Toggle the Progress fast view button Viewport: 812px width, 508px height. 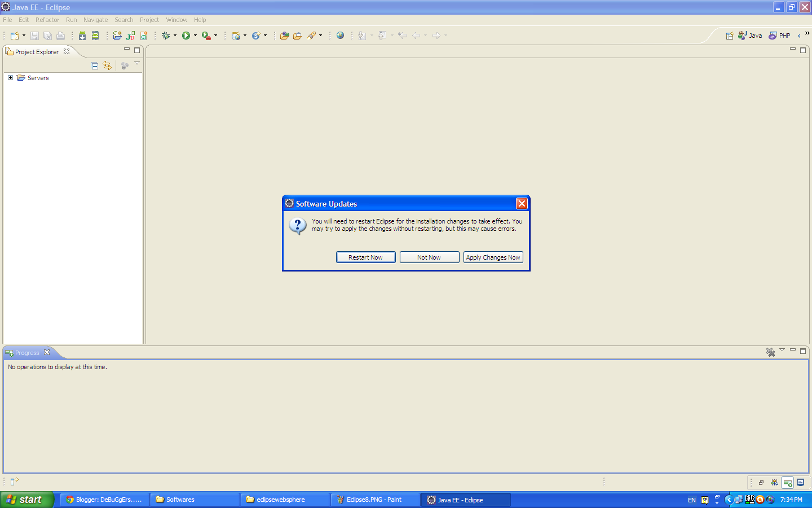[788, 483]
